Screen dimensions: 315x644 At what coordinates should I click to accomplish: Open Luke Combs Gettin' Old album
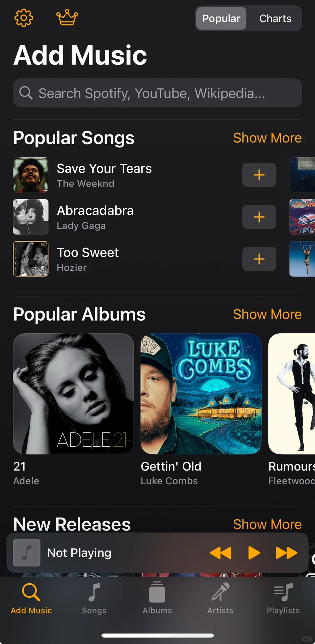[201, 394]
